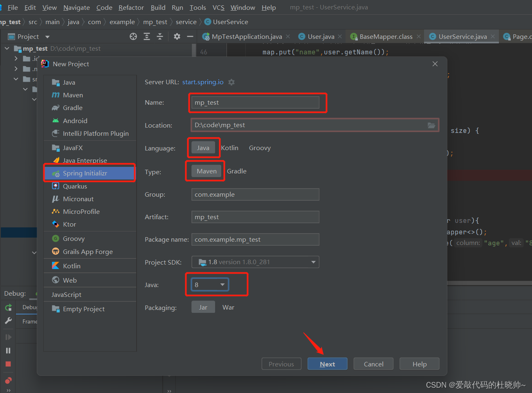Close the UserService.java tab

(x=493, y=36)
